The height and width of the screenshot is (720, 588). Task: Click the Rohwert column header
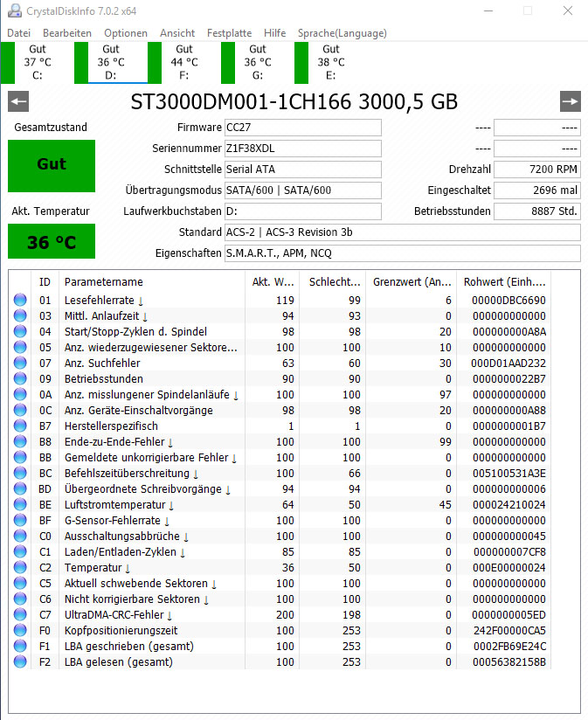(504, 282)
